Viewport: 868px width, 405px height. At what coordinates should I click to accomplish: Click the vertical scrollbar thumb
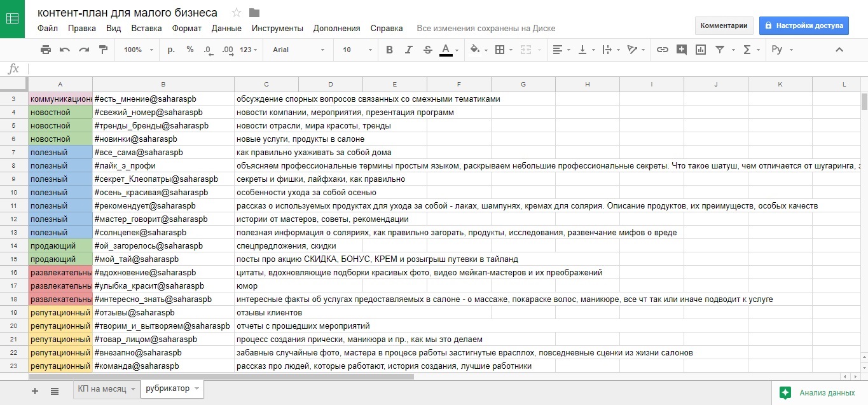pyautogui.click(x=864, y=102)
